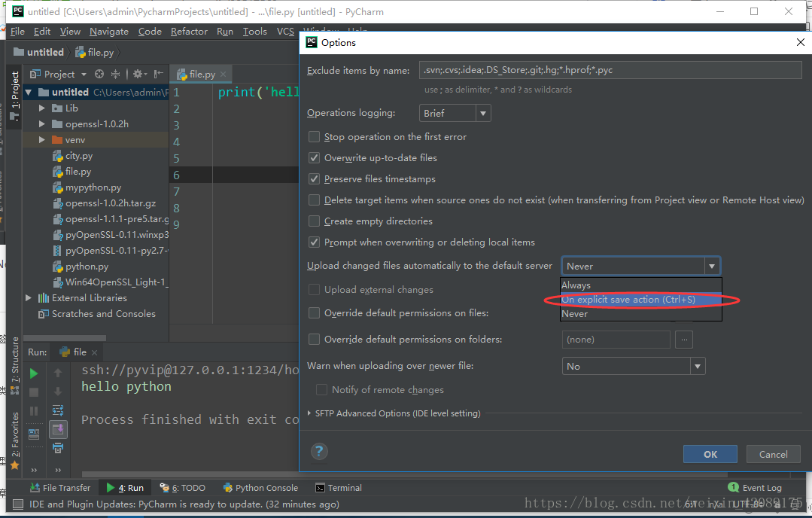Viewport: 812px width, 518px height.
Task: Click the Stop process square icon
Action: click(x=34, y=392)
